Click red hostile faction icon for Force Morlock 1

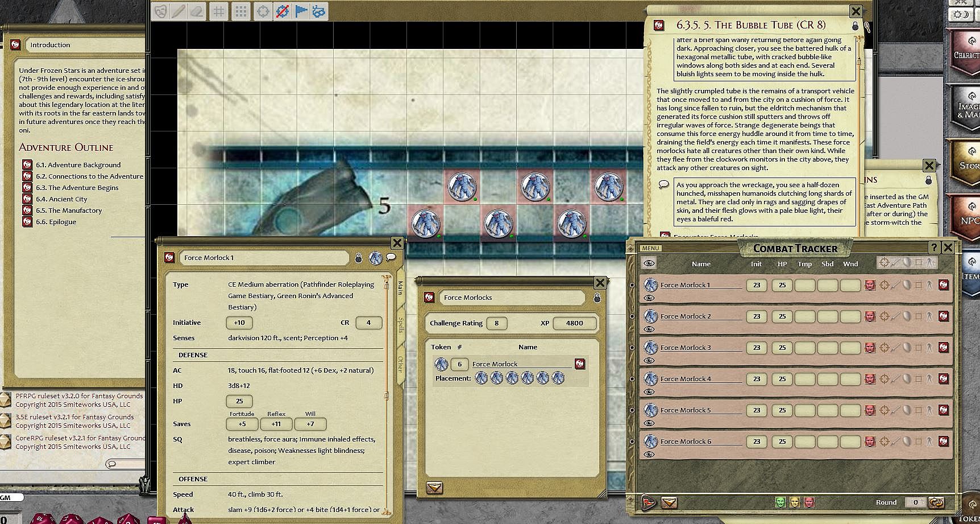coord(870,285)
